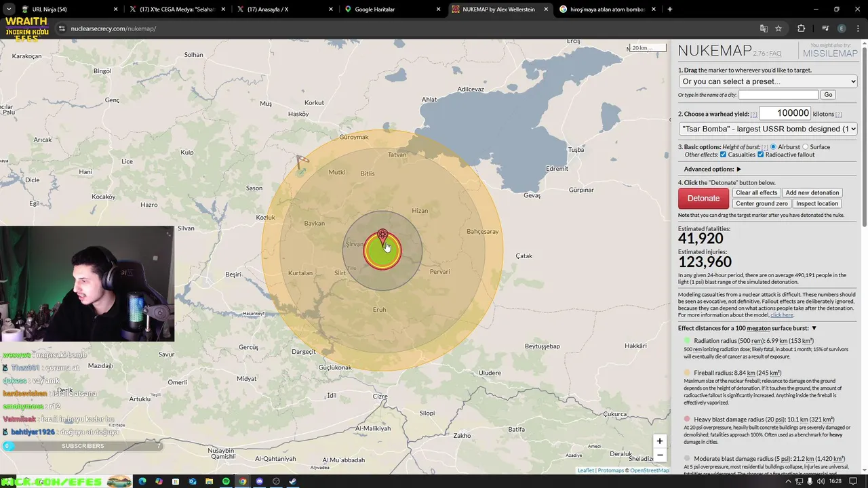Click the Go button for city search
Screen dimensions: 868x488
(828, 95)
